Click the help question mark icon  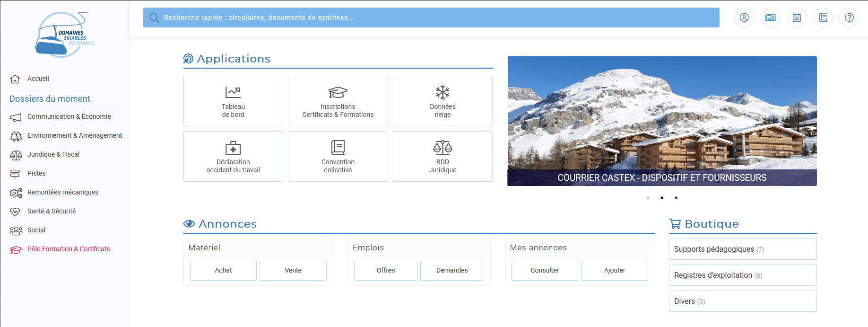coord(849,18)
